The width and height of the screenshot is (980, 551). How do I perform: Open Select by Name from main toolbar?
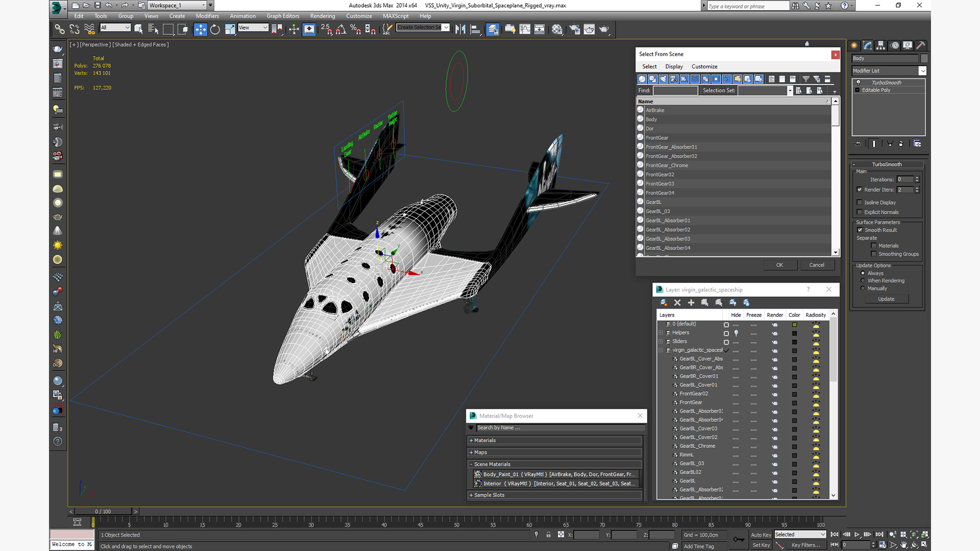153,29
